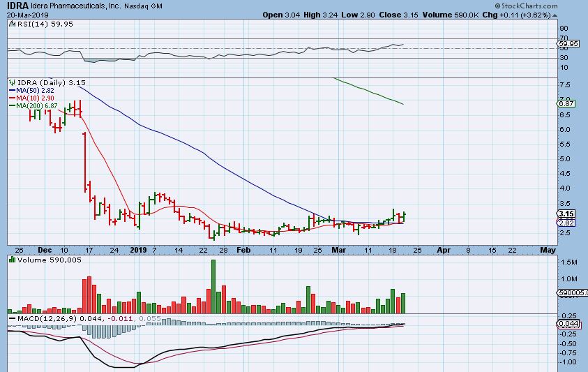The height and width of the screenshot is (372, 588).
Task: Click the StockCharts.com copyright logo
Action: tap(526, 6)
